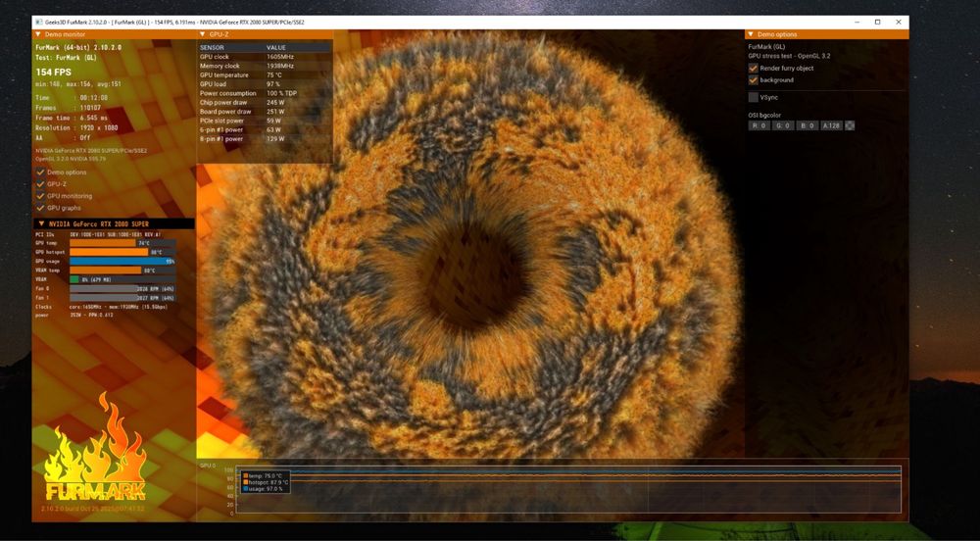Click the GPU stress test - OpenGL 3.2 text

click(x=789, y=56)
